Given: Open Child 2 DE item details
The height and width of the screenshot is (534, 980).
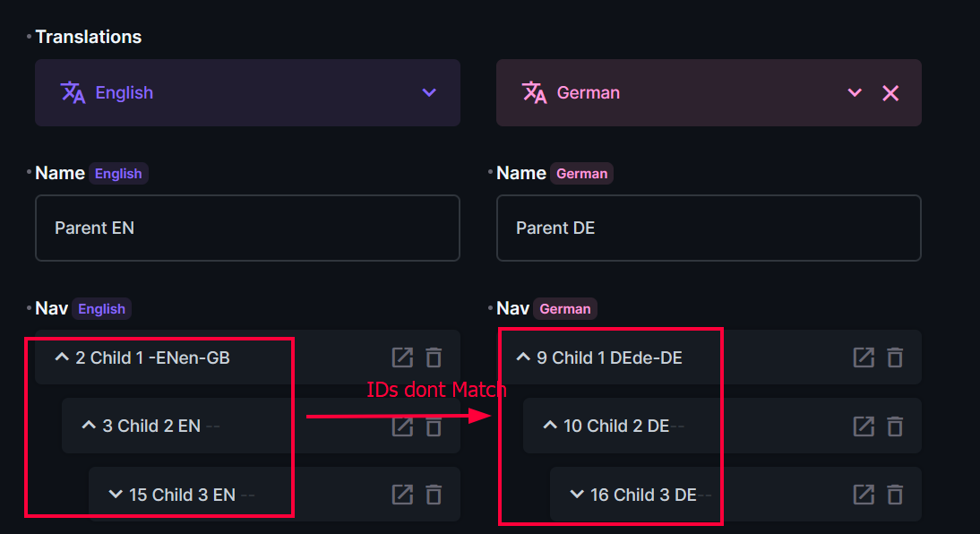Looking at the screenshot, I should 864,426.
